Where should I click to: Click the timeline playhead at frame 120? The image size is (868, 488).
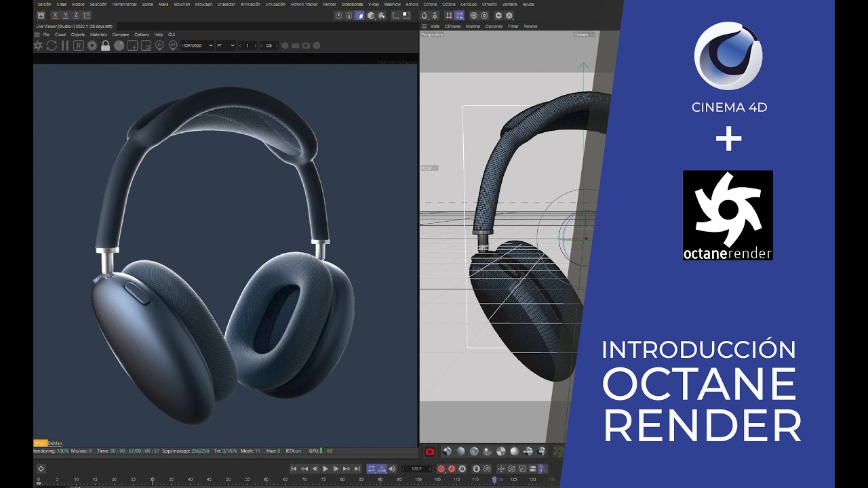point(494,480)
